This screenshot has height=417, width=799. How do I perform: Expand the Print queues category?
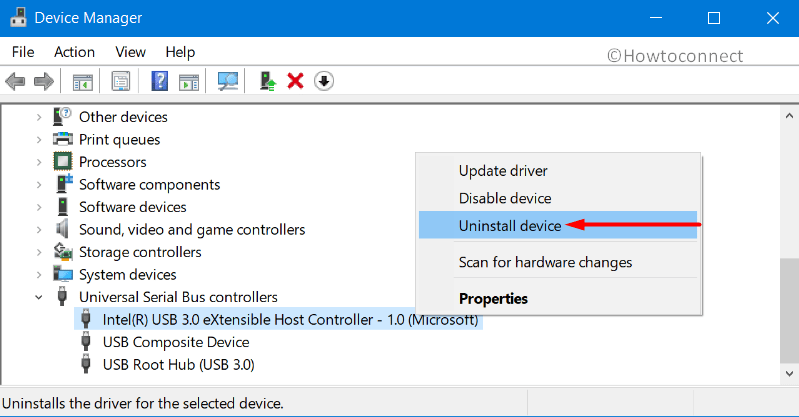pyautogui.click(x=39, y=140)
